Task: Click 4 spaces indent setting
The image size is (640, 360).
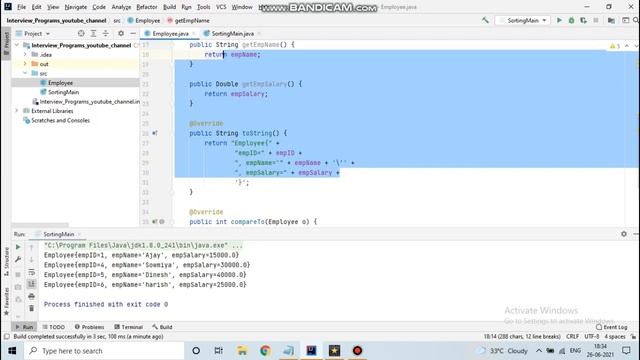Action: (615, 336)
